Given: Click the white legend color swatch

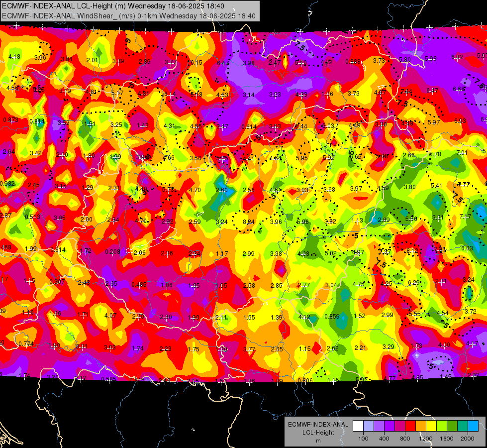Looking at the screenshot, I should tap(358, 426).
